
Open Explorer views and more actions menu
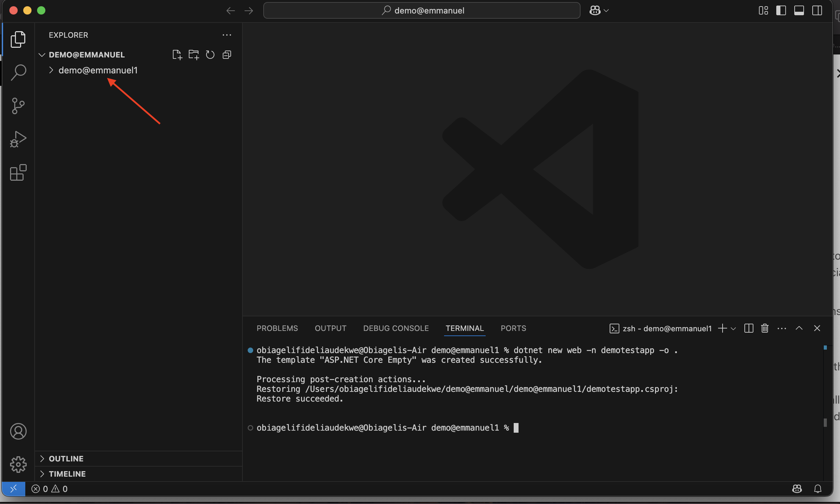pyautogui.click(x=227, y=35)
